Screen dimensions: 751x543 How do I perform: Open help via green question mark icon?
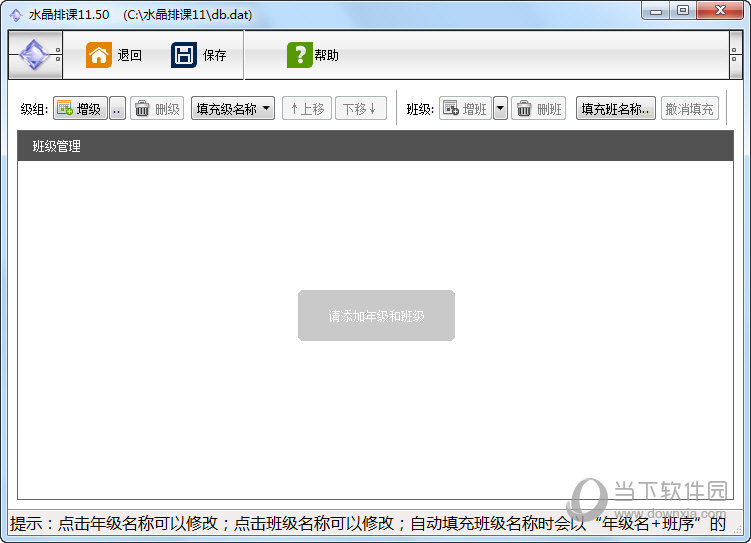pos(300,55)
